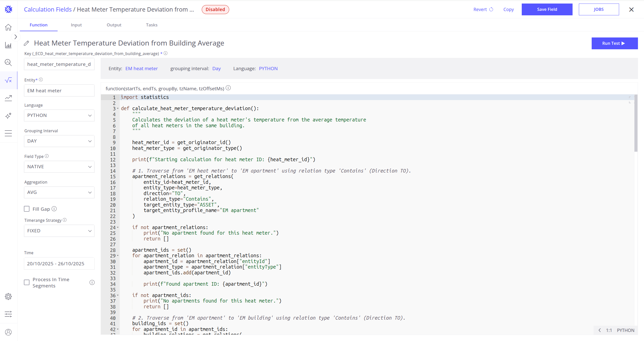This screenshot has height=341, width=644.
Task: Click the sliders configuration icon
Action: click(x=8, y=314)
